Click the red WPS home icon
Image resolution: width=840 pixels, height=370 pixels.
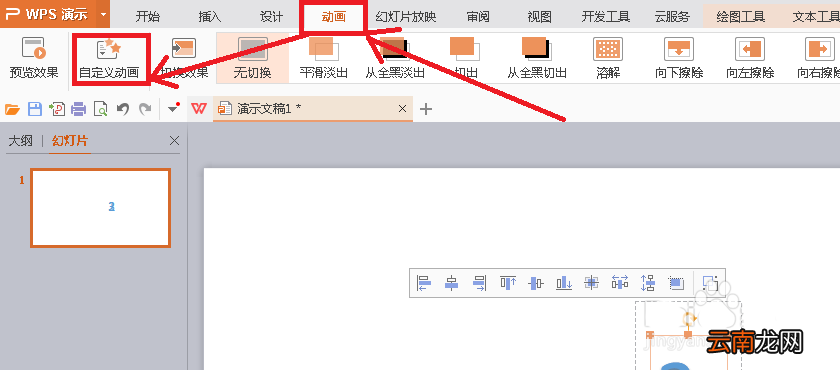pos(200,109)
